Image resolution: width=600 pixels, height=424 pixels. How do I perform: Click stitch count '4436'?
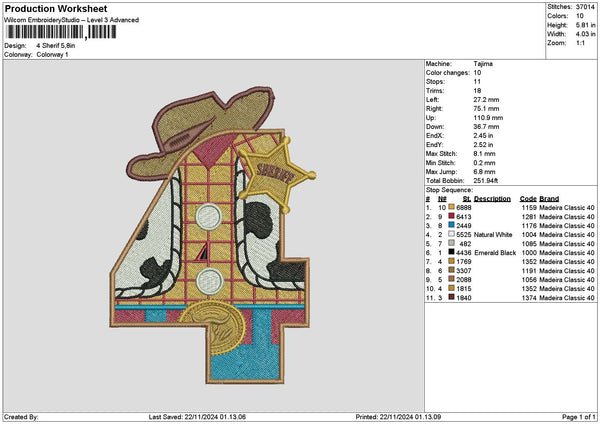pyautogui.click(x=464, y=253)
